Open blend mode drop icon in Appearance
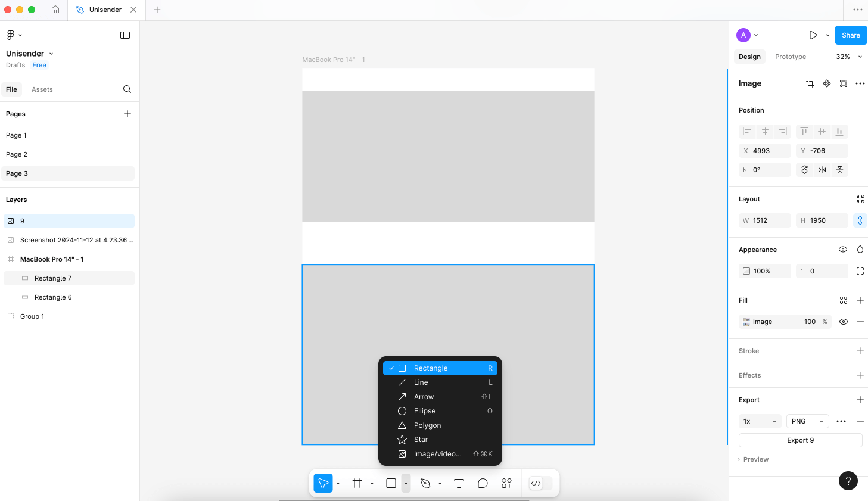 860,250
